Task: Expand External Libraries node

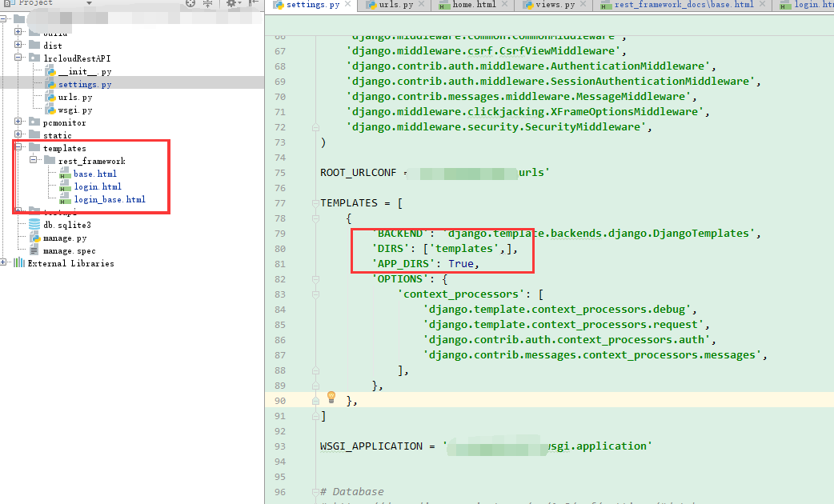Action: click(3, 262)
